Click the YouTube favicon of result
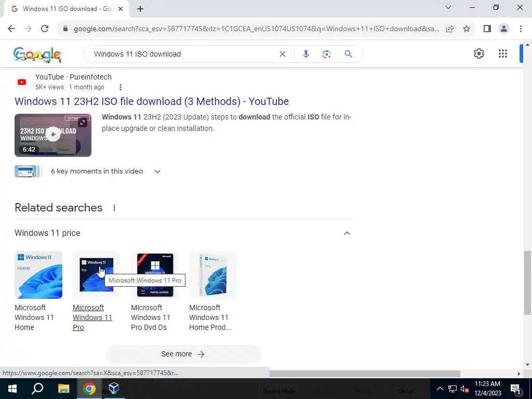This screenshot has width=532, height=399. [22, 82]
